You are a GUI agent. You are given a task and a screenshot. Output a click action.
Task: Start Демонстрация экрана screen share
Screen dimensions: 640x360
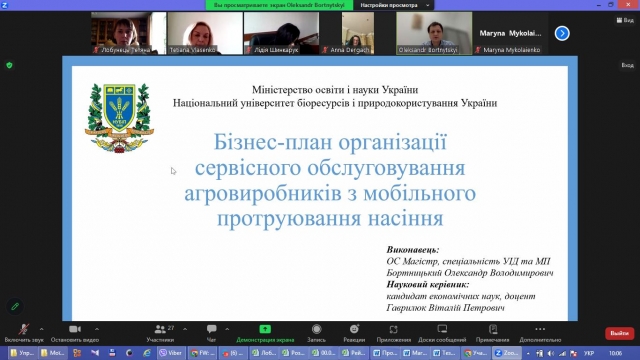(x=265, y=333)
